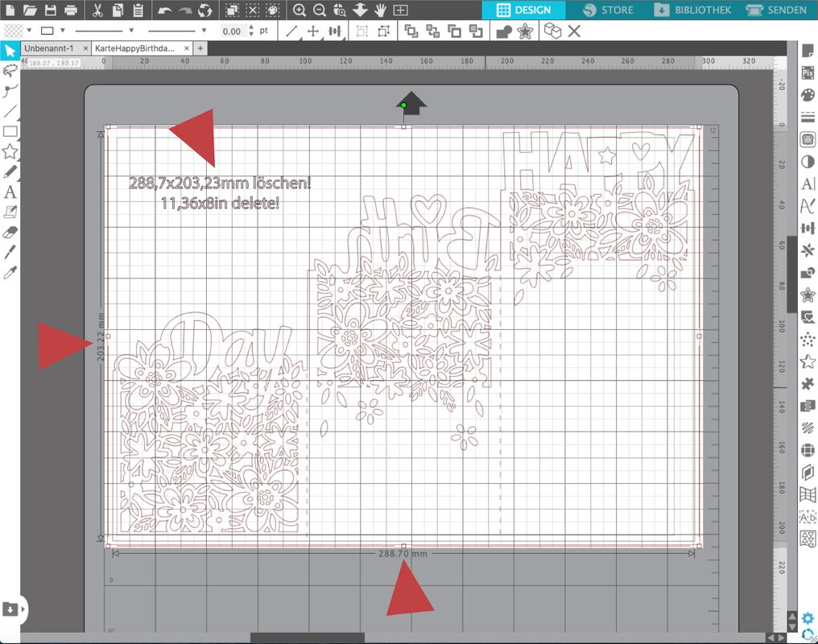This screenshot has width=818, height=644.
Task: Select the Eraser tool
Action: 10,232
